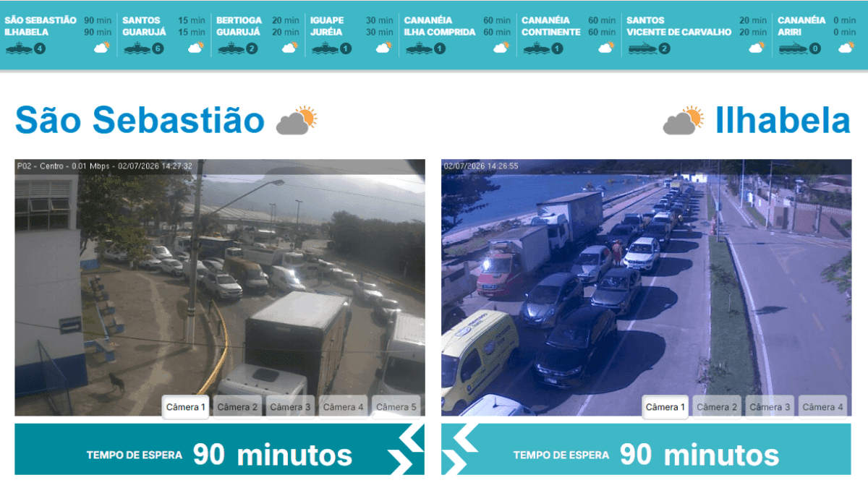
Task: Click the São Sebastião camera image
Action: click(x=220, y=288)
